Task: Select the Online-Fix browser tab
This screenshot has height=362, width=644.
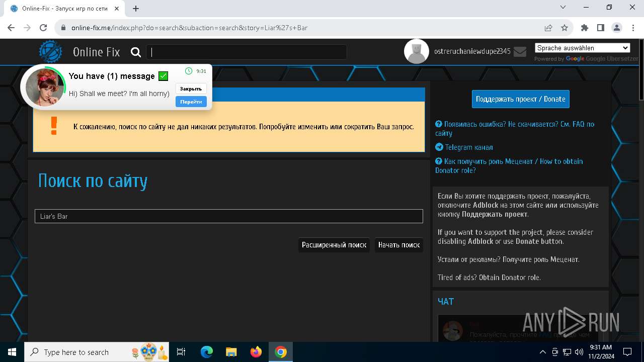Action: click(x=64, y=9)
